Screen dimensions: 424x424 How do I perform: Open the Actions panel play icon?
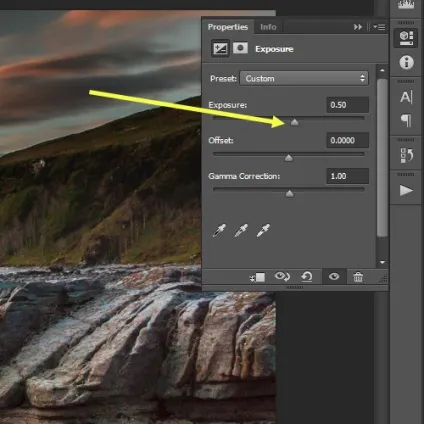(x=406, y=190)
